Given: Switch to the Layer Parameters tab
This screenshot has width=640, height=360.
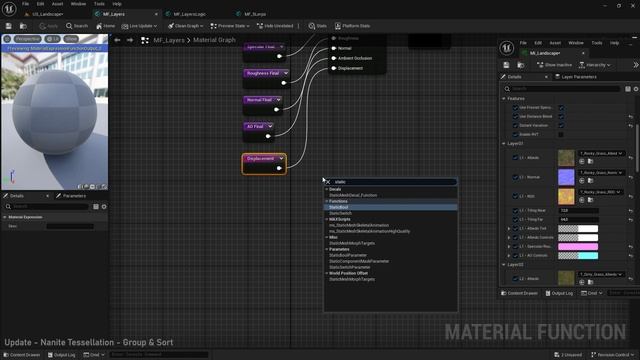Looking at the screenshot, I should coord(576,77).
